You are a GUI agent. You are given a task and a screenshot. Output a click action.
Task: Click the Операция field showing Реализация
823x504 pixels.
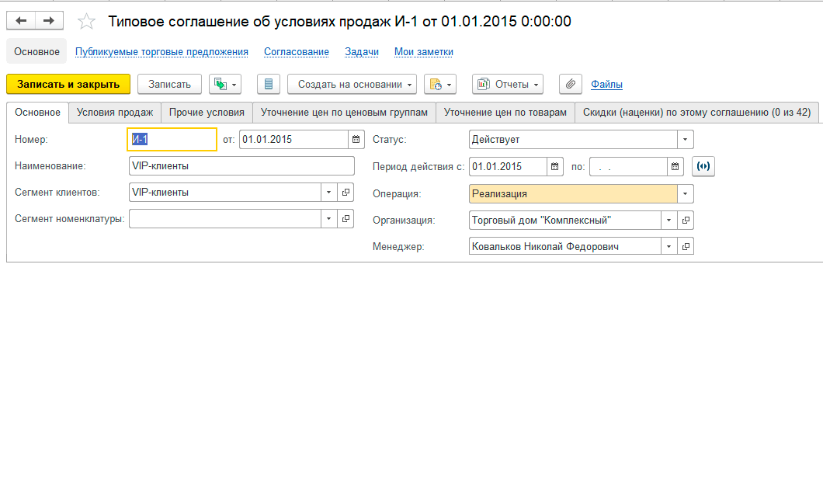click(573, 193)
